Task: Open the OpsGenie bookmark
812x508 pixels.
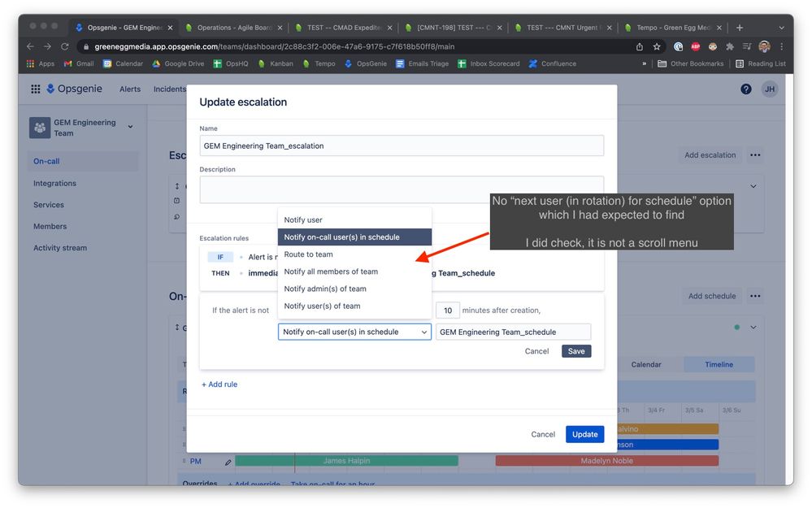Action: (x=366, y=63)
